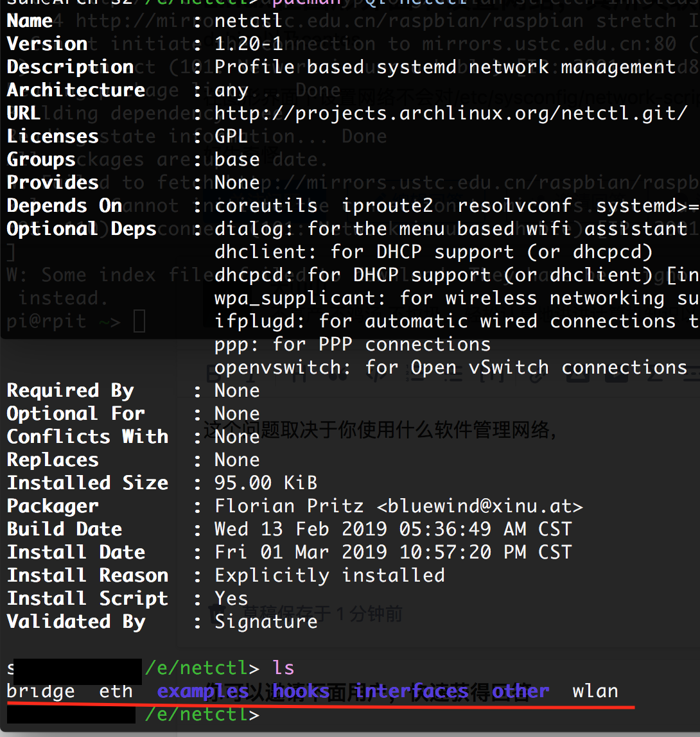Click 'resolvconf' in the dependencies
This screenshot has height=737, width=700.
514,205
